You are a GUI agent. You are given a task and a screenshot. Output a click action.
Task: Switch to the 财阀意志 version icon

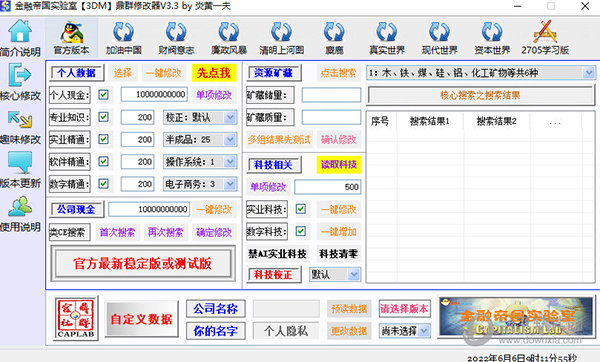(x=176, y=32)
